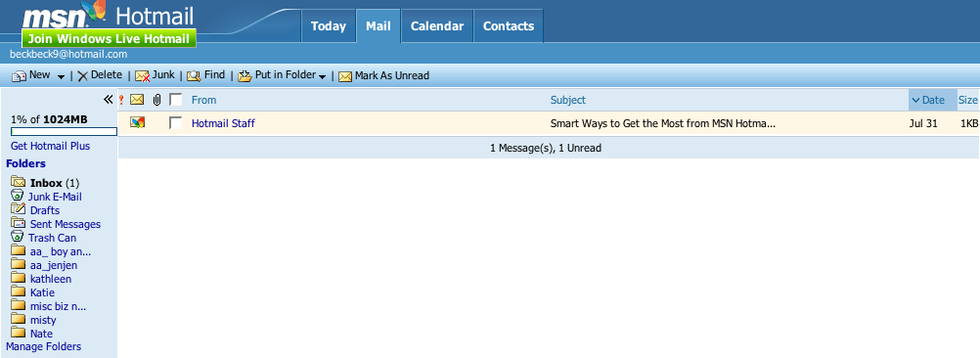Click the New message envelope icon
Image resolution: width=980 pixels, height=358 pixels.
coord(19,76)
